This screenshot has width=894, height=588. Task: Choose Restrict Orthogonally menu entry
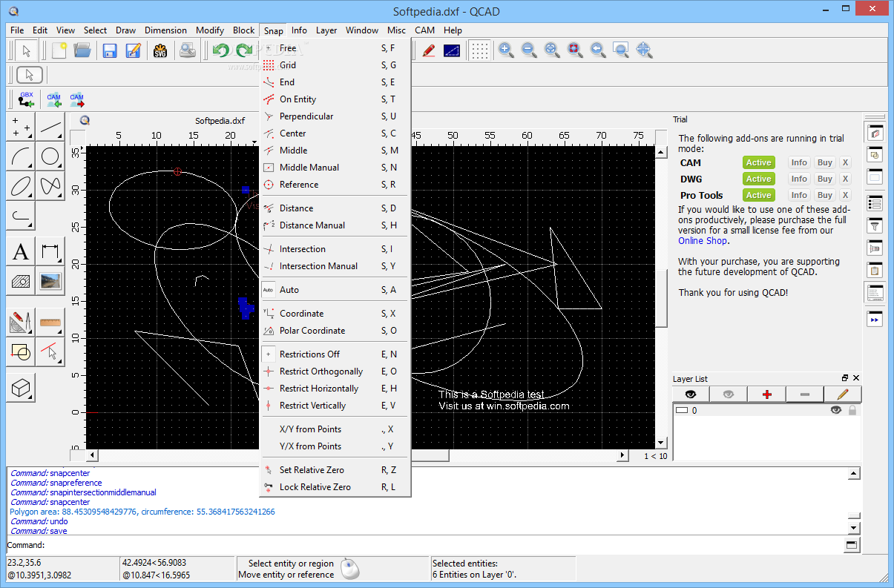pyautogui.click(x=336, y=371)
